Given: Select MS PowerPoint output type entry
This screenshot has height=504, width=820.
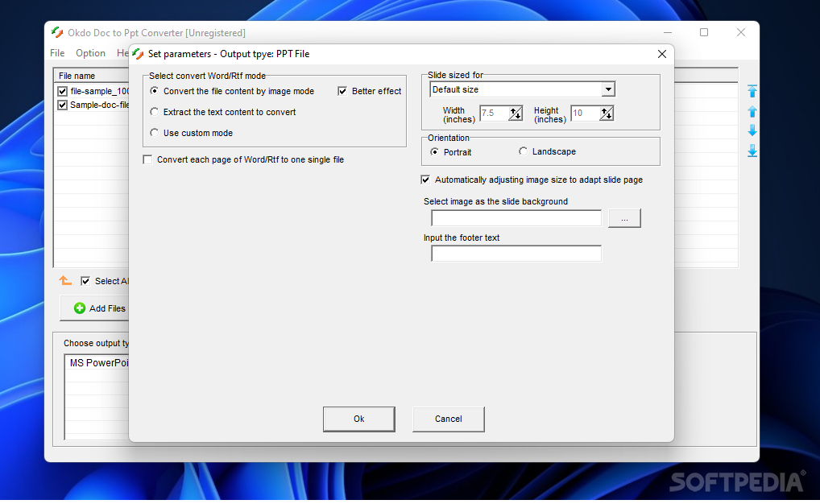Looking at the screenshot, I should tap(99, 363).
